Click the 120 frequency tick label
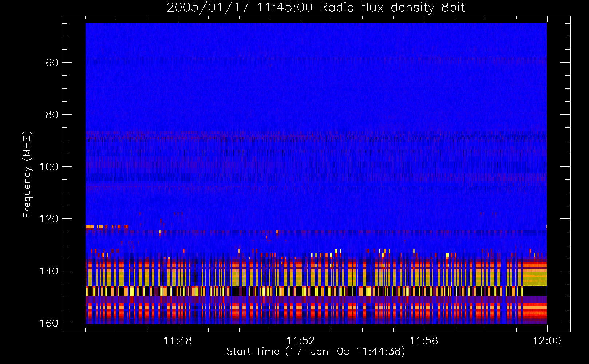 [49, 219]
